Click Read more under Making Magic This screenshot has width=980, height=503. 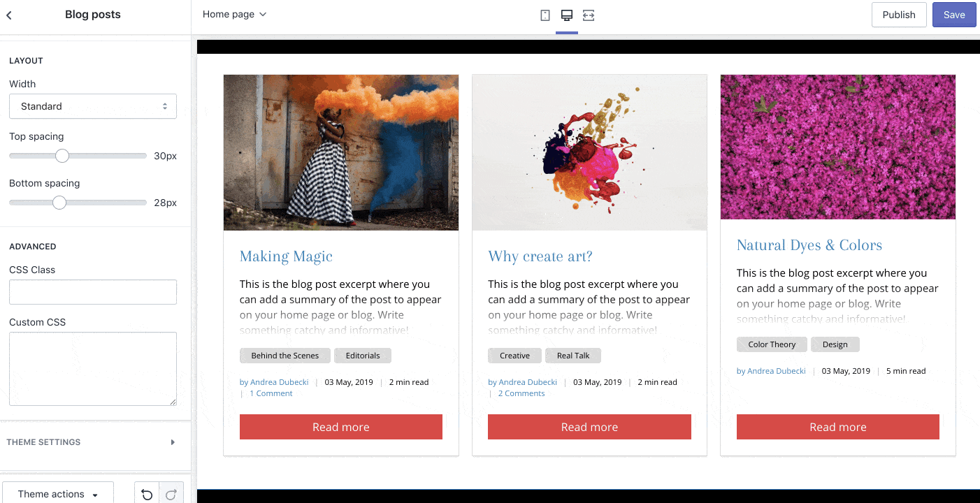(x=341, y=427)
